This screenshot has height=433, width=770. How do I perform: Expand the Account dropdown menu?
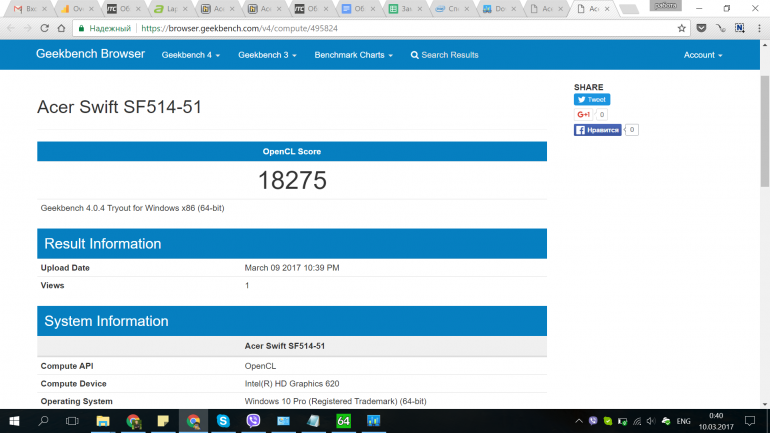point(703,55)
